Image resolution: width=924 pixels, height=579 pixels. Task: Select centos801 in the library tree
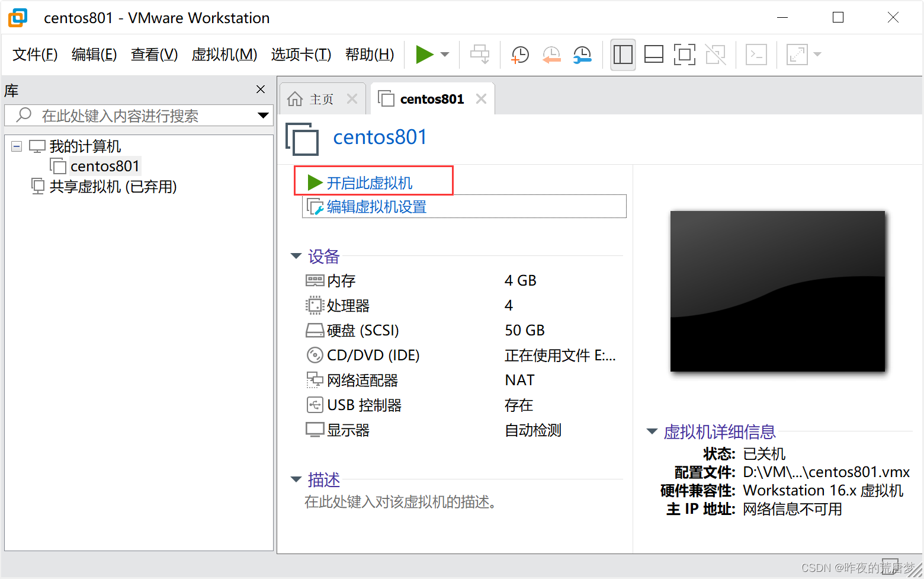point(105,167)
